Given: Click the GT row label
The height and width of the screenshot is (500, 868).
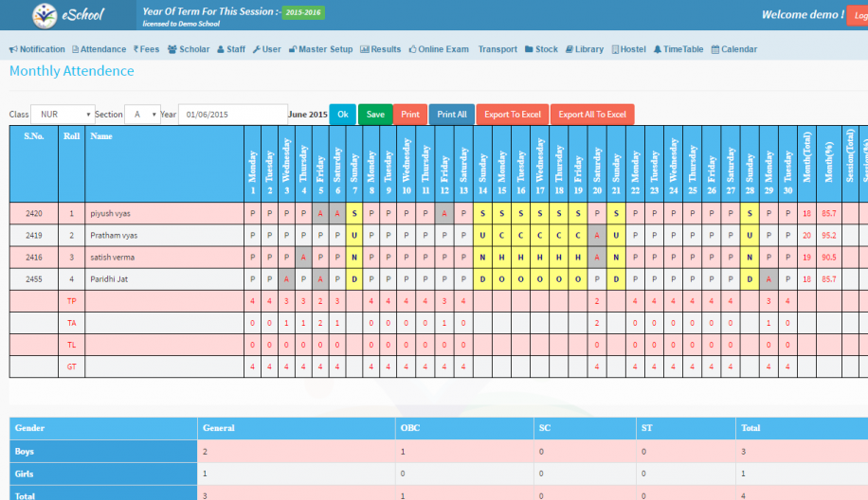Looking at the screenshot, I should (x=71, y=366).
